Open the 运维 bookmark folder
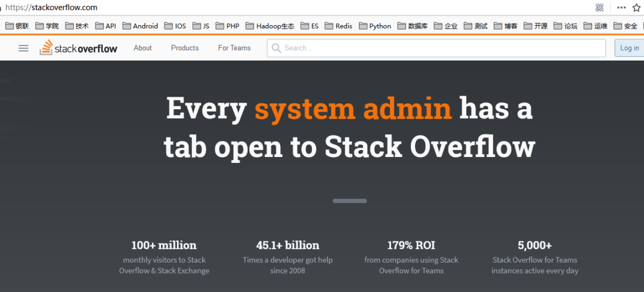Image resolution: width=644 pixels, height=292 pixels. (596, 26)
